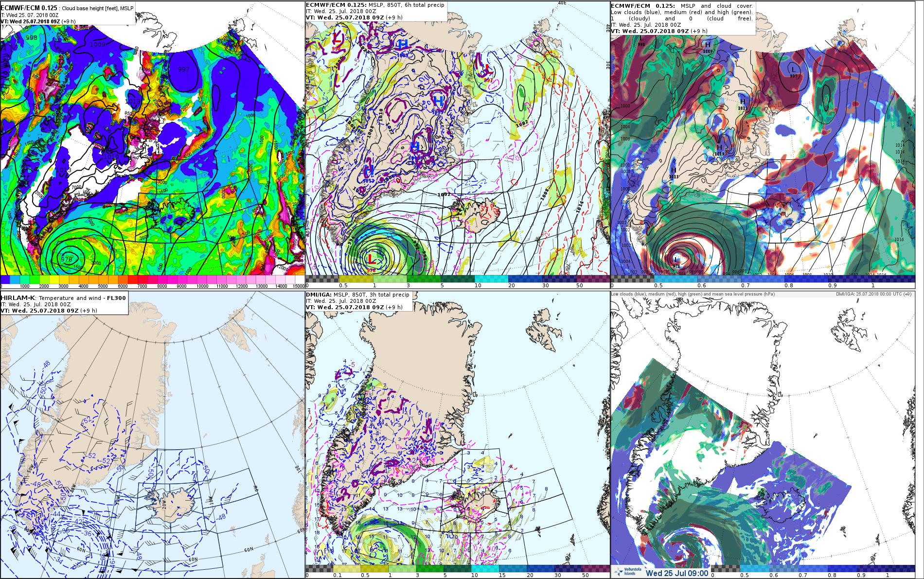Click the purple 50 swatch in 6h precip legend
This screenshot has height=579, width=924.
coord(592,280)
